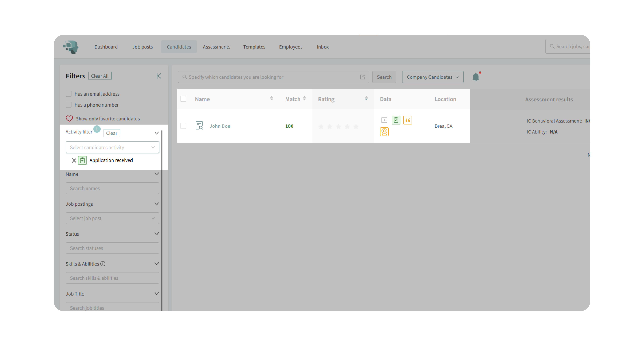The height and width of the screenshot is (346, 644).
Task: Open the John Doe candidate link
Action: [220, 126]
